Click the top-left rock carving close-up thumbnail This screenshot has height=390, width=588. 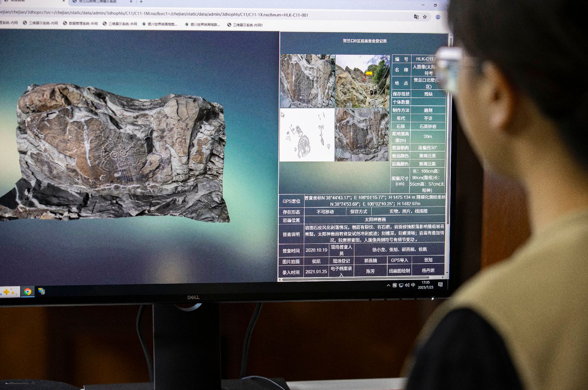pos(307,81)
